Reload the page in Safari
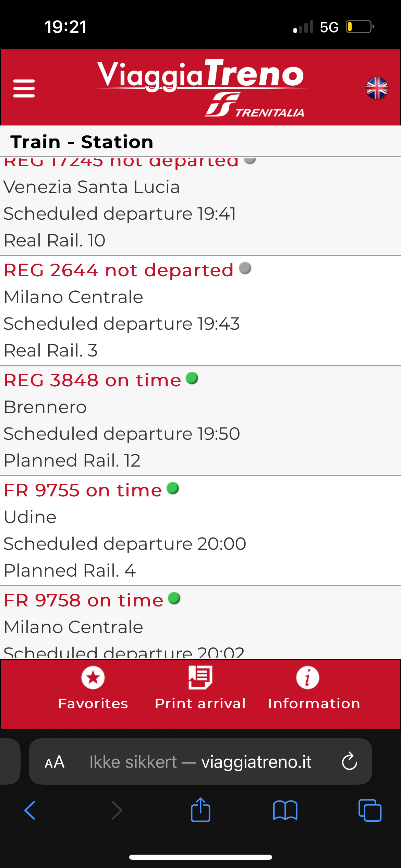 [349, 762]
